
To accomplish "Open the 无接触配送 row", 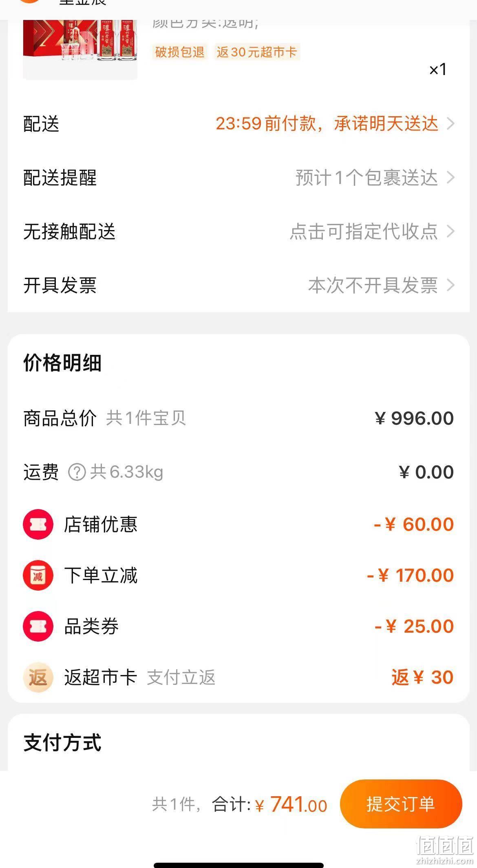I will click(238, 231).
